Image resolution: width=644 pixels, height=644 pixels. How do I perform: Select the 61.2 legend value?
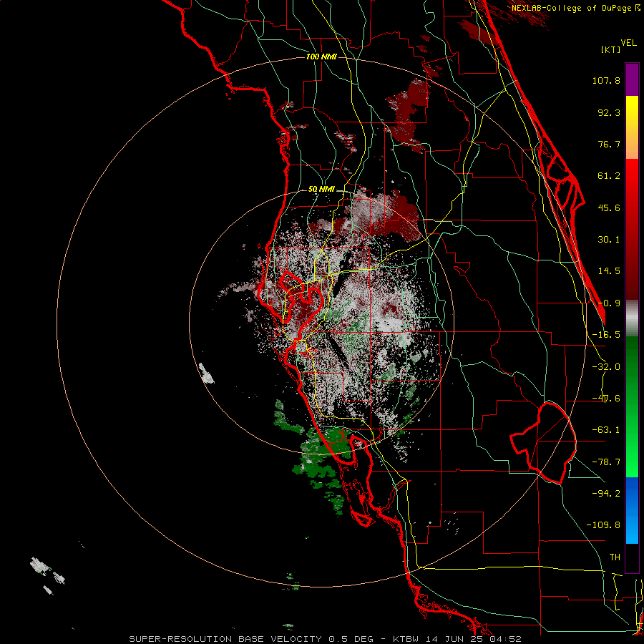coord(609,176)
